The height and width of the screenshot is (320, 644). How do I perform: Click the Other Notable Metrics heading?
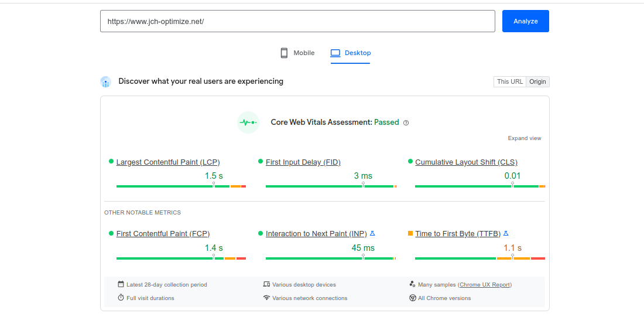click(142, 213)
